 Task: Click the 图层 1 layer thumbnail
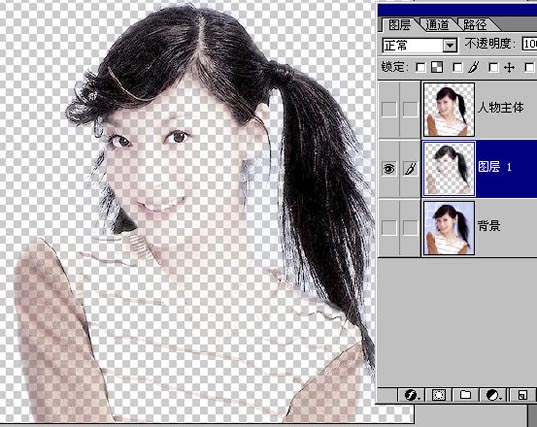pos(449,169)
